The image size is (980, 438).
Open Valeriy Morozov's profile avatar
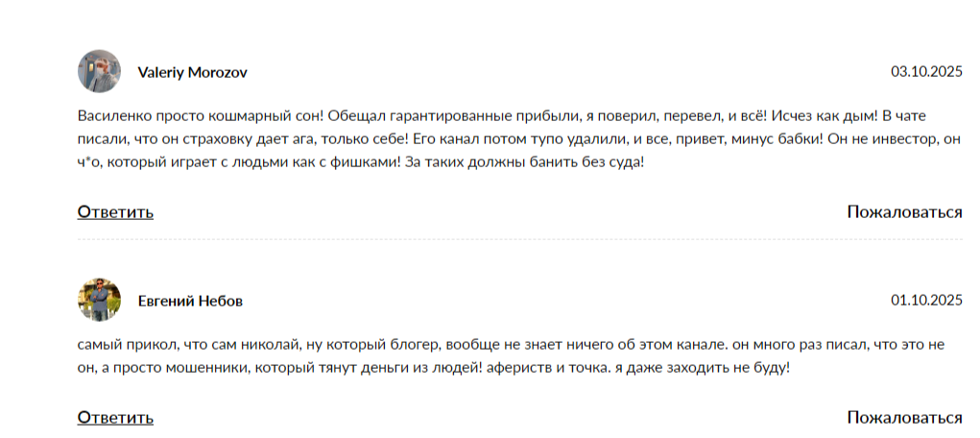point(100,71)
